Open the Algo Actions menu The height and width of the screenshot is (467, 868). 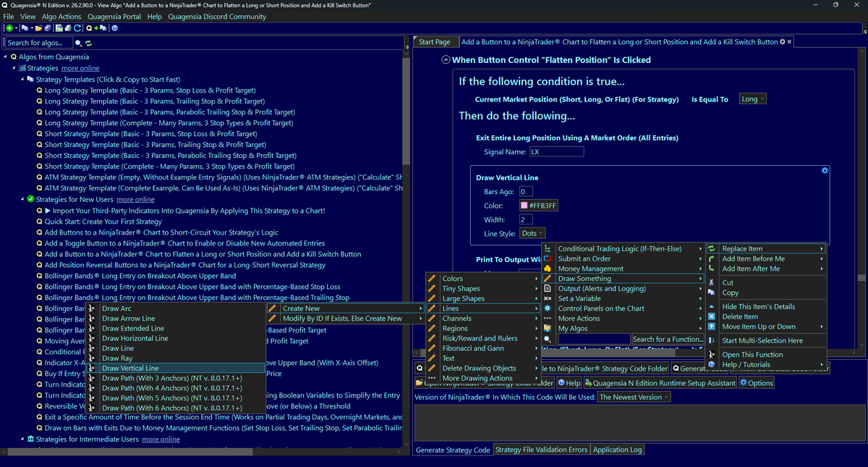click(61, 16)
